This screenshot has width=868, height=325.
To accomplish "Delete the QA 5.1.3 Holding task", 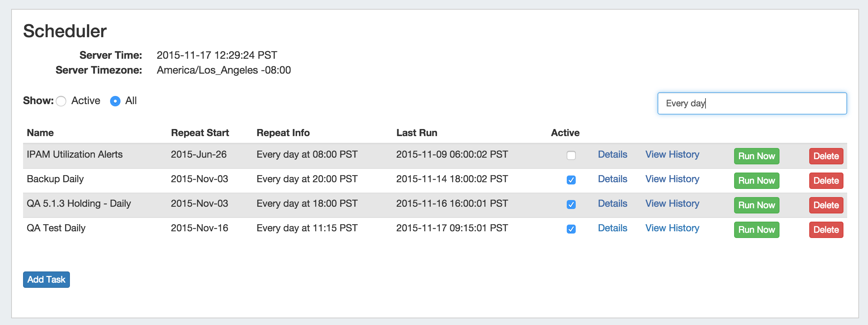I will 826,205.
